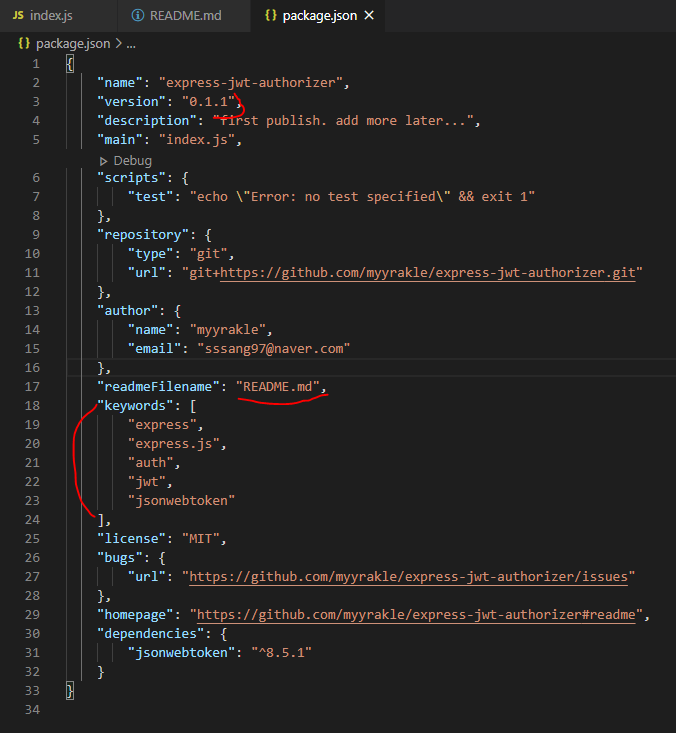The width and height of the screenshot is (676, 733).
Task: Switch to the index.js tab
Action: (50, 16)
